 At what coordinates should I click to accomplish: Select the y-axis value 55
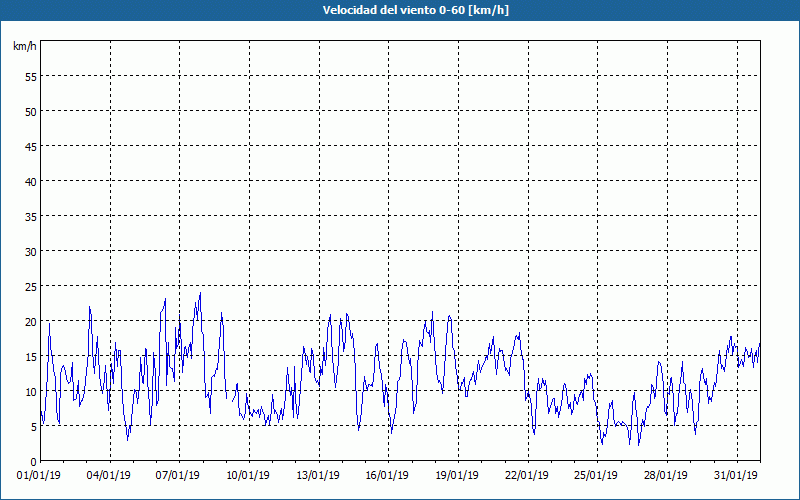point(31,76)
